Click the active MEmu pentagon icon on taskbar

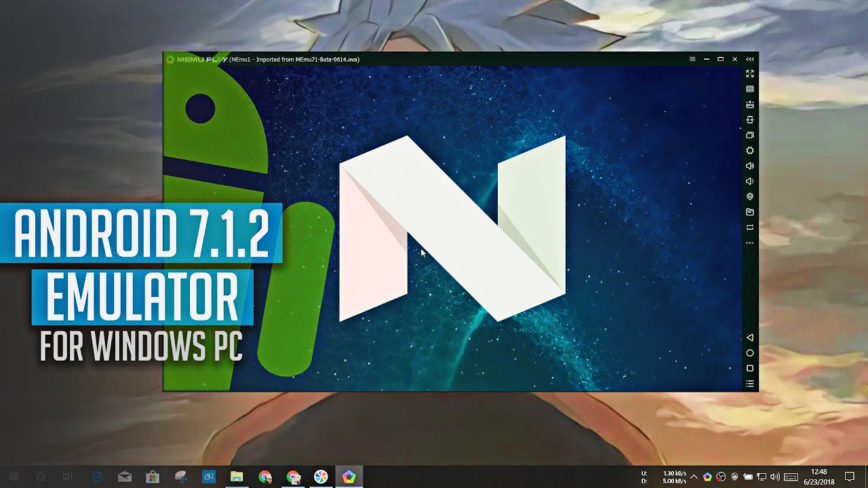349,477
